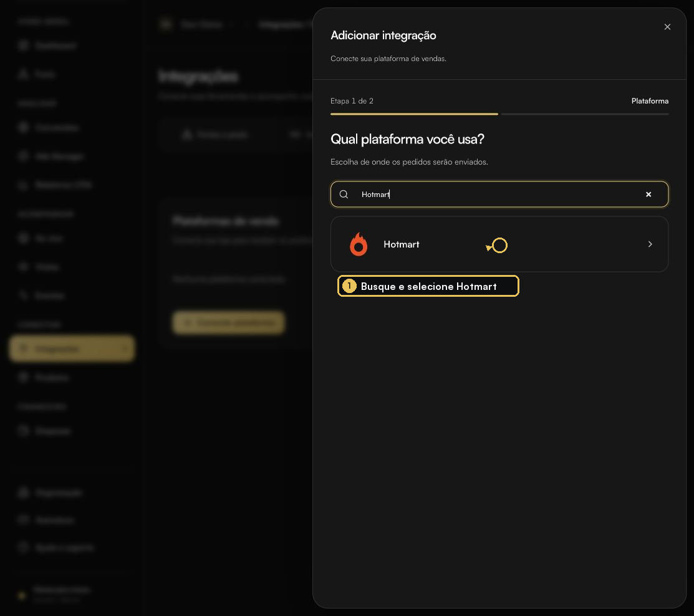Screen dimensions: 694x616
Task: Select the Hotmart flame logo
Action: tap(359, 244)
